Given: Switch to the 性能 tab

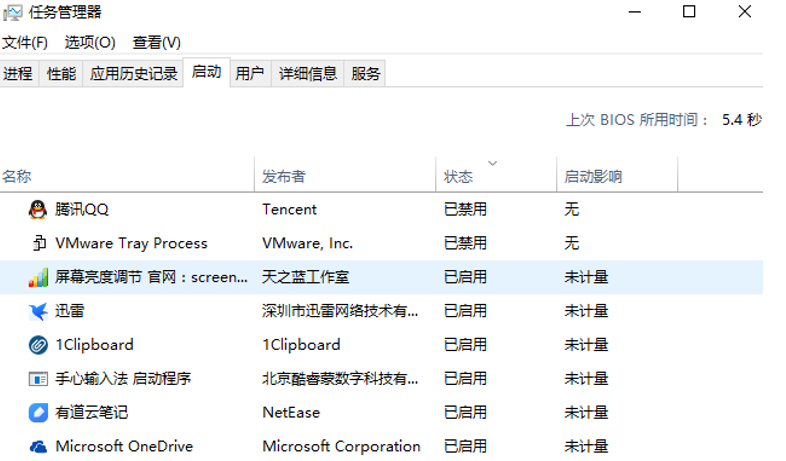Looking at the screenshot, I should (61, 74).
